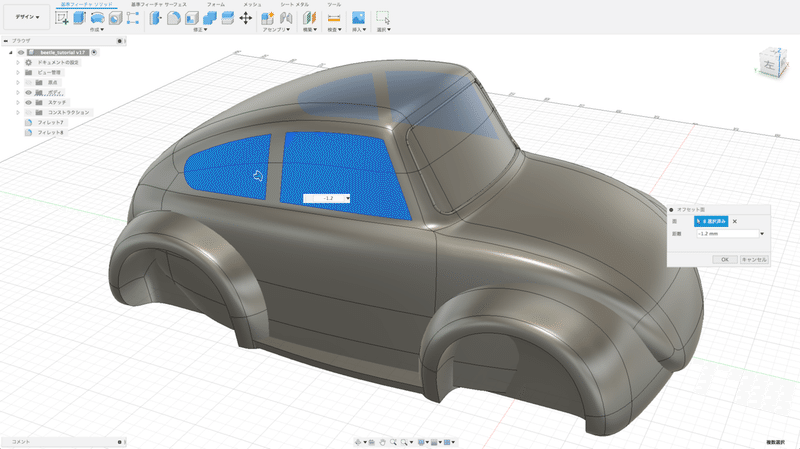Screen dimensions: 800x449
Task: Click the ViewCube 左 face
Action: point(768,65)
